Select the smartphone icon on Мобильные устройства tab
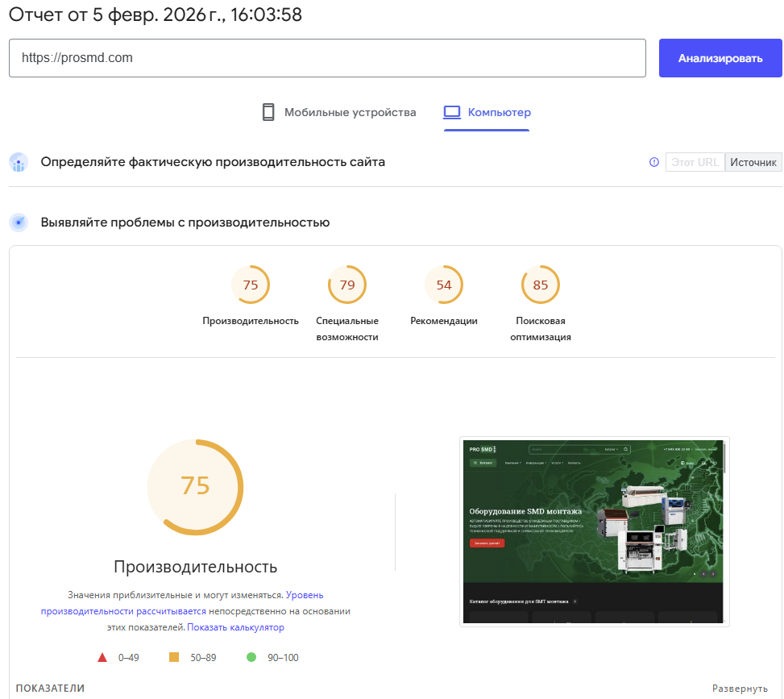The width and height of the screenshot is (784, 699). pos(268,112)
